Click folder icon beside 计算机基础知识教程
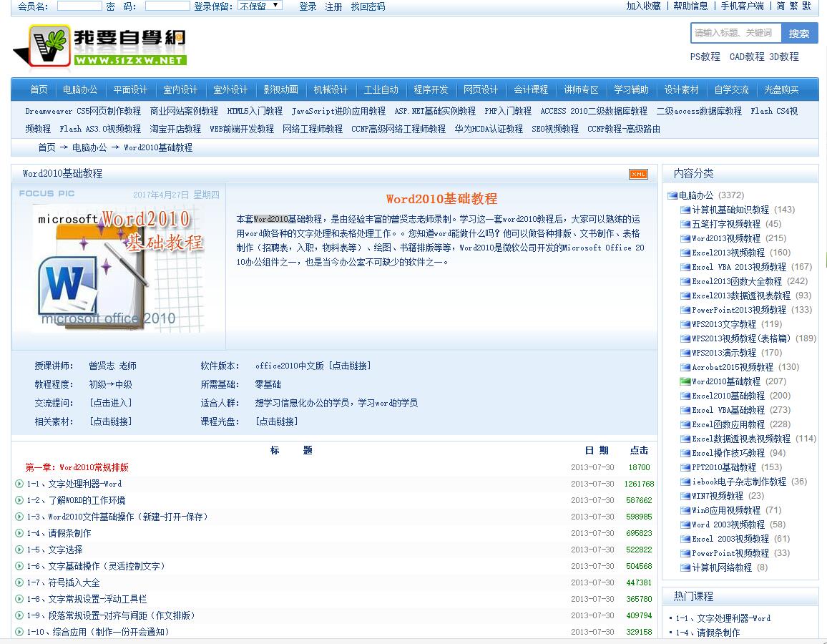Screen dimensions: 827x644 pos(685,210)
